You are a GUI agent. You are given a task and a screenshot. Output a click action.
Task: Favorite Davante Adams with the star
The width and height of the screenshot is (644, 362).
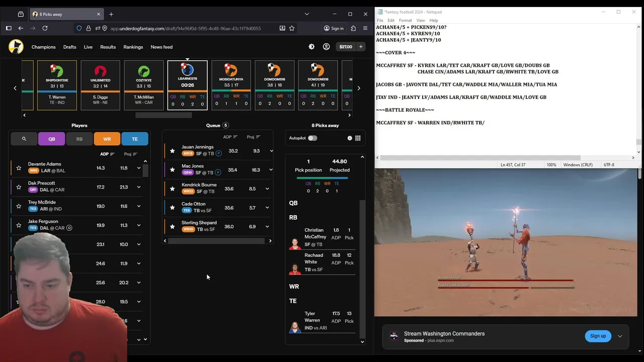[x=19, y=168]
